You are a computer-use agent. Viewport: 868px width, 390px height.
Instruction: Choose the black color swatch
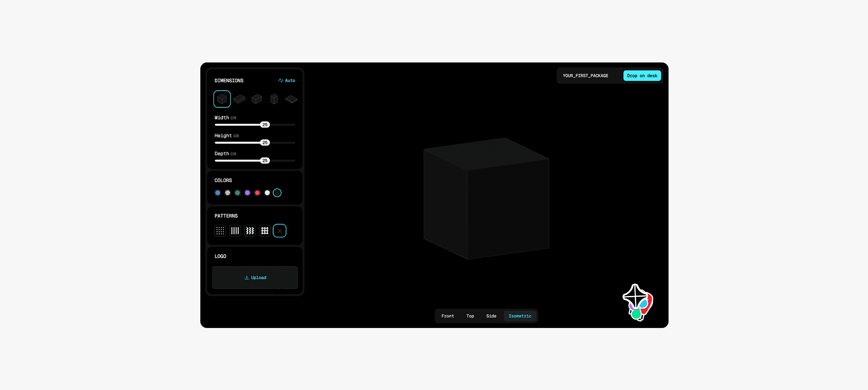click(277, 193)
